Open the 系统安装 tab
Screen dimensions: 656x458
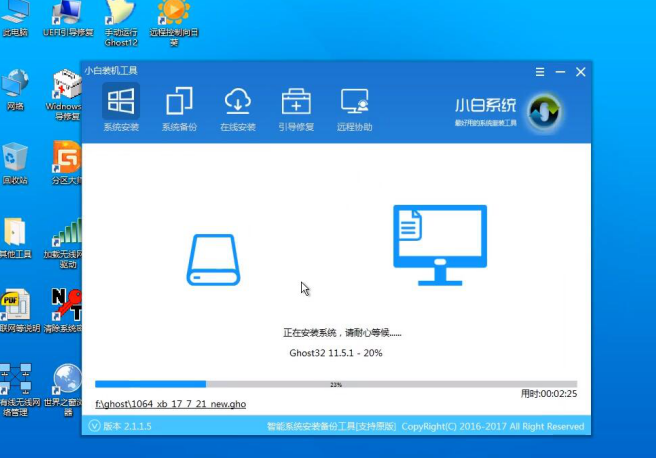click(x=121, y=108)
